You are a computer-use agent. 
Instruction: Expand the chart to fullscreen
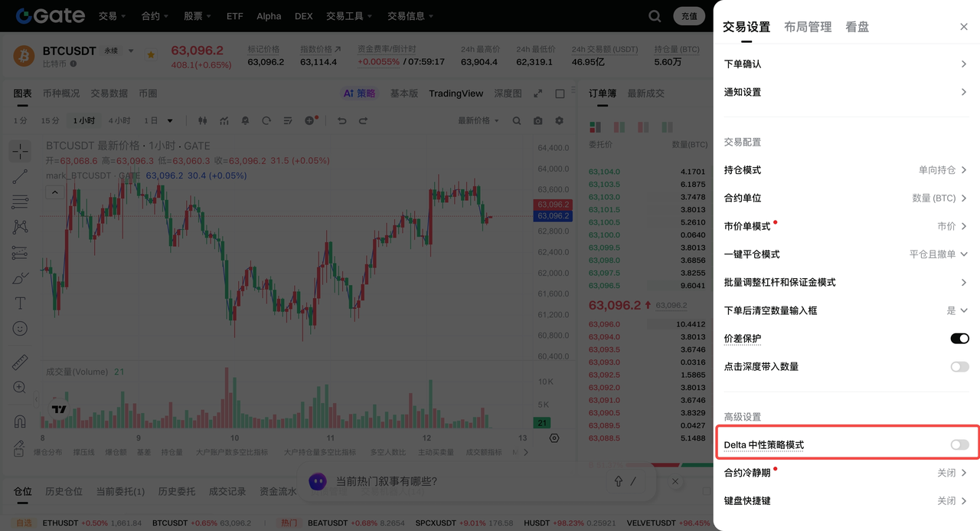pos(538,93)
